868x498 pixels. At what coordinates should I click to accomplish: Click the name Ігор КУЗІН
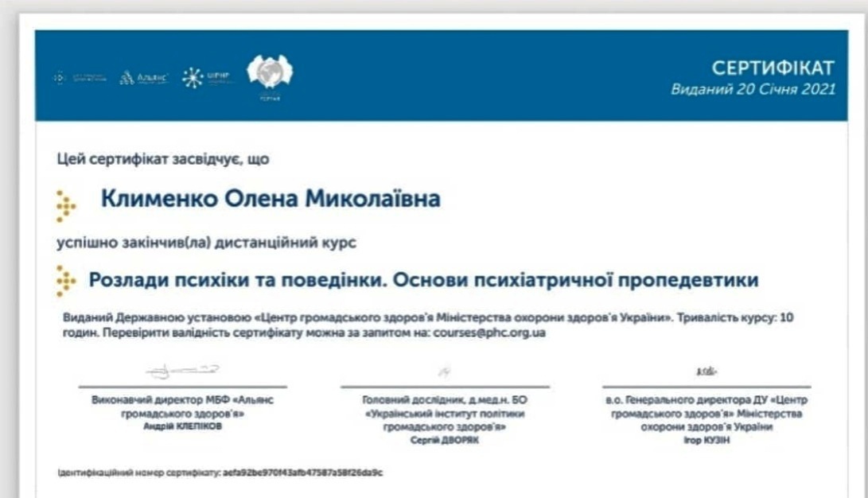coord(706,440)
